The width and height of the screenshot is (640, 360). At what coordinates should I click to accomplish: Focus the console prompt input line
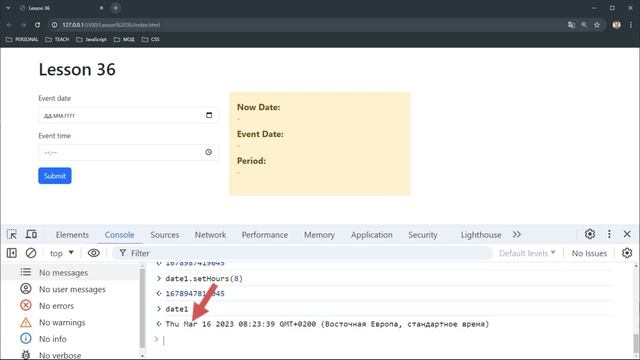(x=384, y=340)
